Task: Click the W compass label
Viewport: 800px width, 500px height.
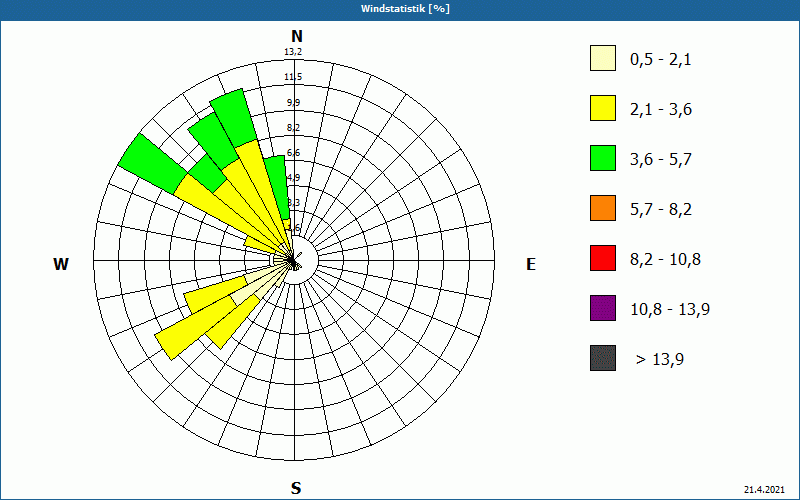Action: 61,264
